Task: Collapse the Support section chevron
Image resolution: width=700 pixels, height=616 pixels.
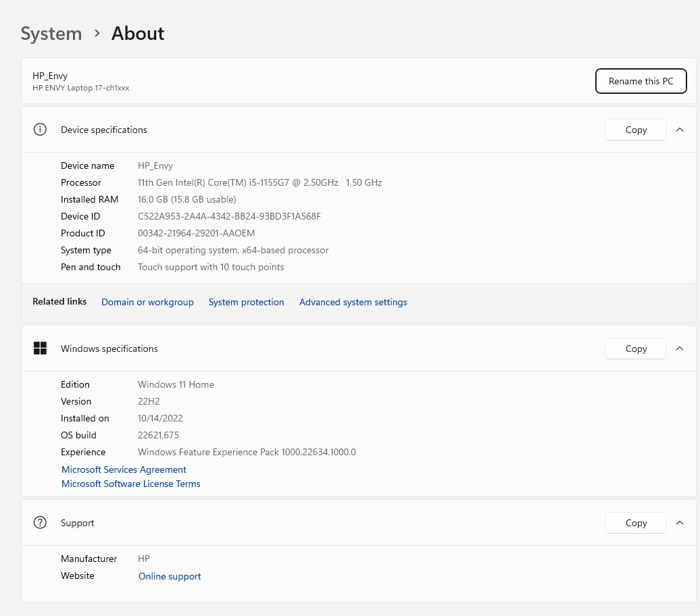Action: tap(680, 523)
